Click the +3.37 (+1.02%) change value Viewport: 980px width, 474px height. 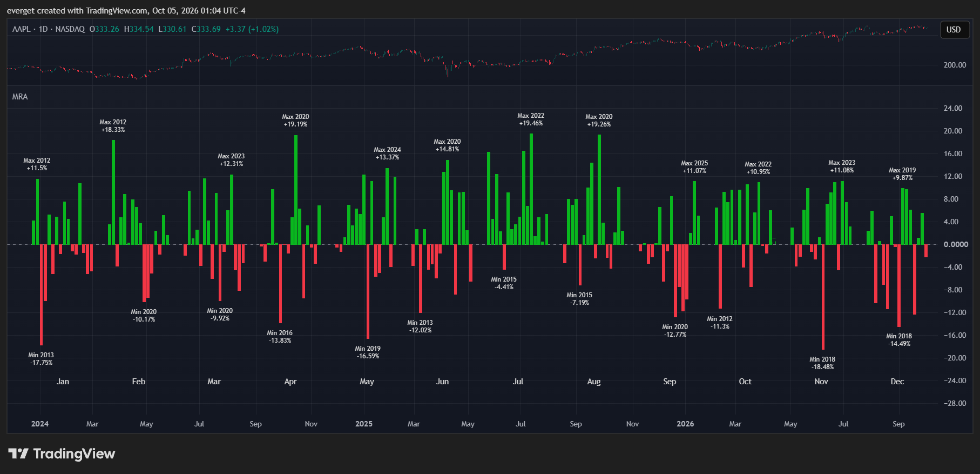(x=252, y=29)
